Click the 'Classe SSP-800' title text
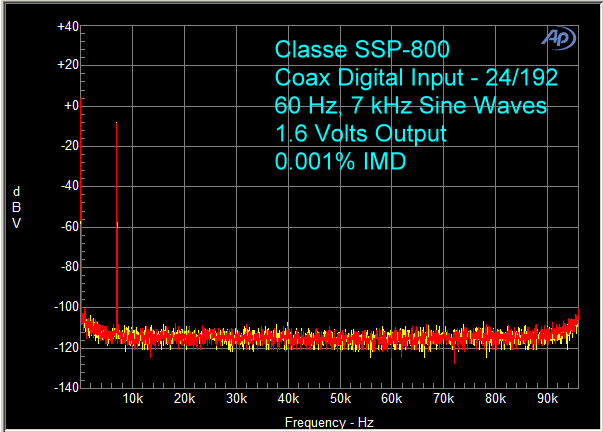 click(x=361, y=50)
